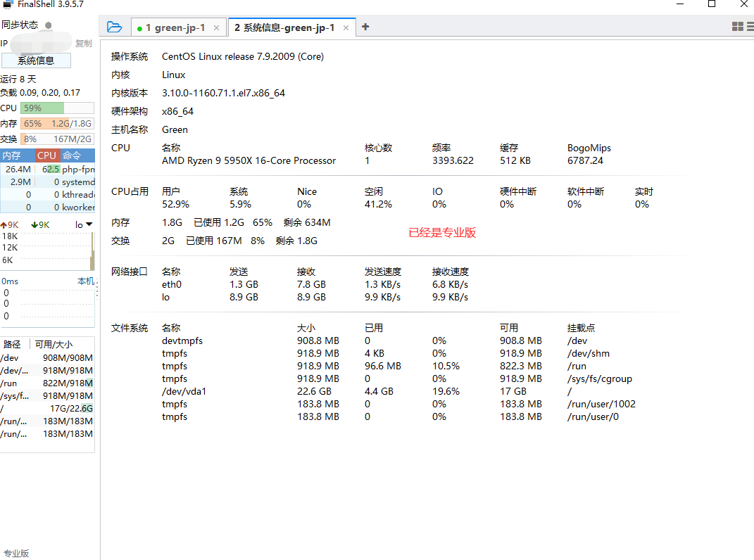The image size is (754, 560).
Task: Click the download speed 9K indicator
Action: coord(39,224)
